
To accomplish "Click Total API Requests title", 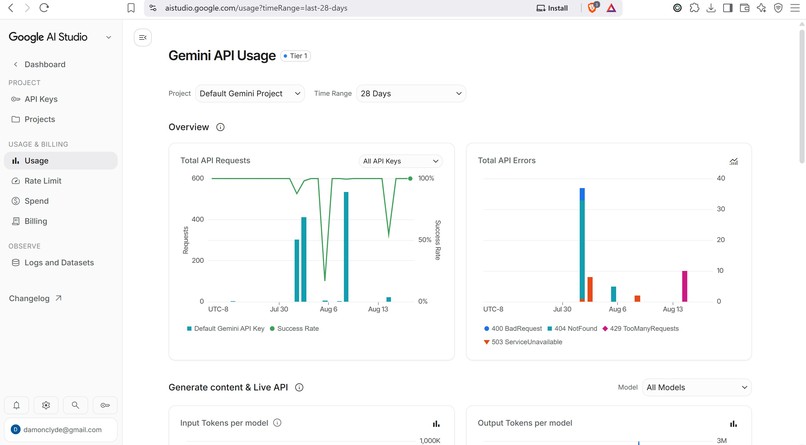I will tap(215, 160).
